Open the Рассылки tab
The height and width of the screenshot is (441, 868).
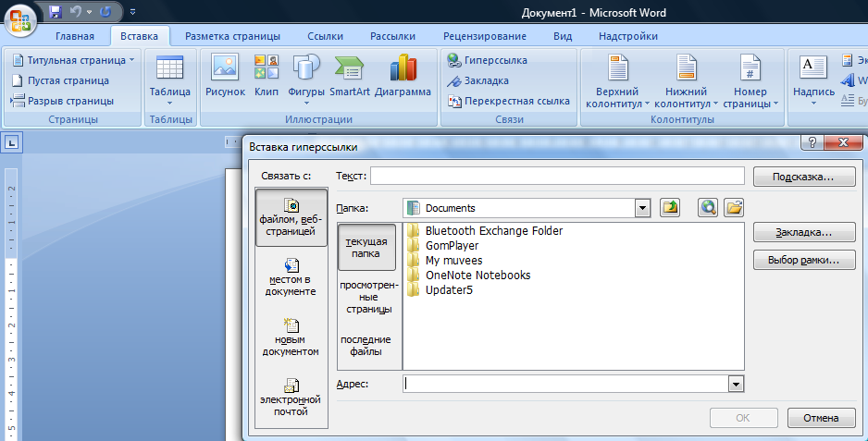click(x=392, y=36)
